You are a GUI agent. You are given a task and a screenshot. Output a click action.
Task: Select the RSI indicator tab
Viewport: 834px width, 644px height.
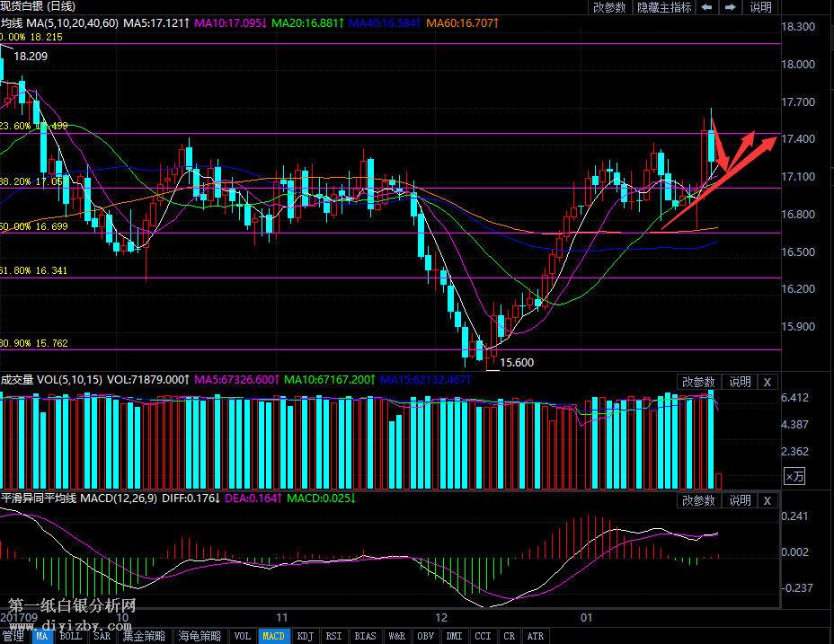pos(333,636)
